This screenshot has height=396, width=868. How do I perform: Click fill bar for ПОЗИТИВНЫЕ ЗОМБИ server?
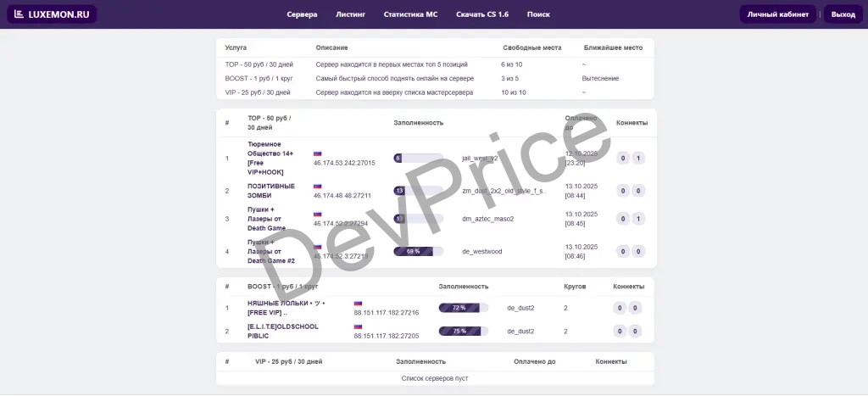pyautogui.click(x=419, y=191)
